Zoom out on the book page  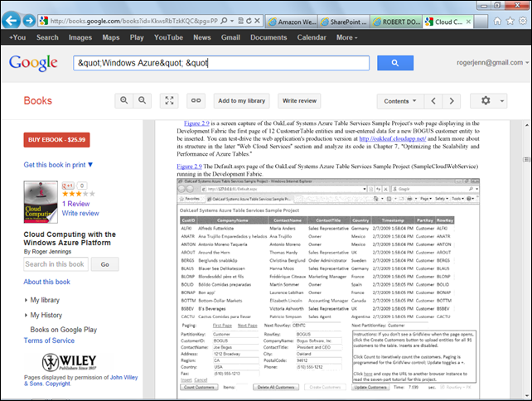pos(143,101)
